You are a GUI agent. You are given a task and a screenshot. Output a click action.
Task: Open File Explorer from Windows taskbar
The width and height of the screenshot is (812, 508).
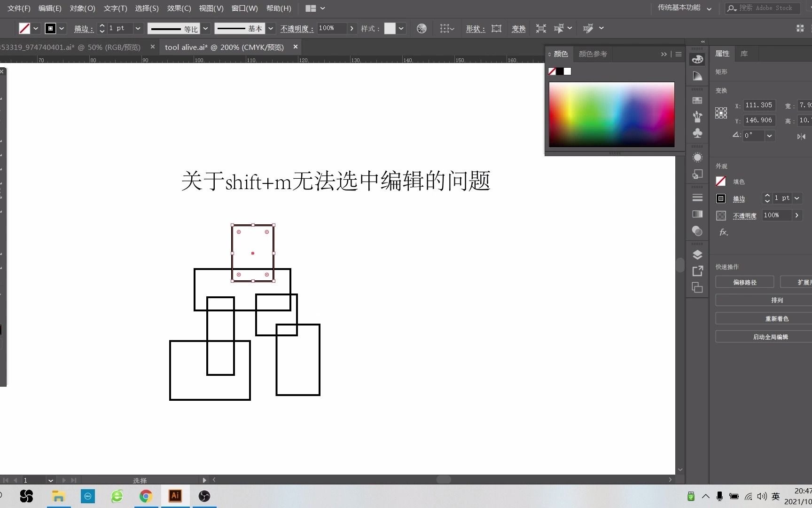[58, 496]
